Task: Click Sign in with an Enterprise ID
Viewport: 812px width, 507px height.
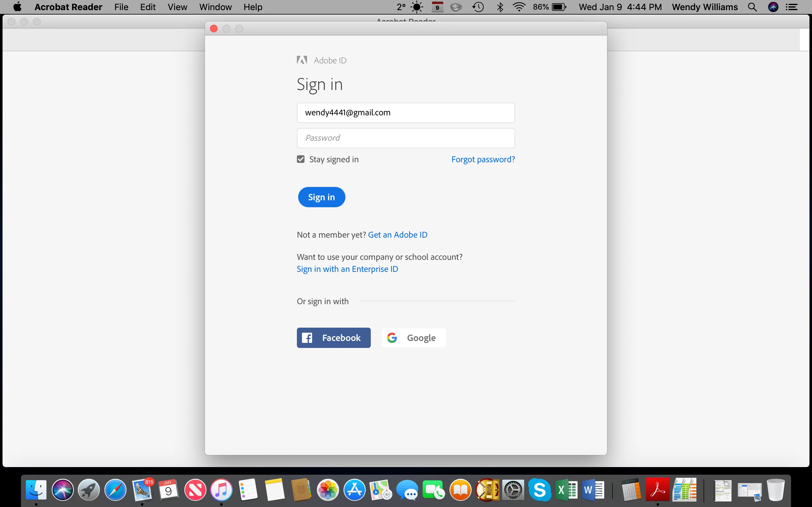Action: coord(347,269)
